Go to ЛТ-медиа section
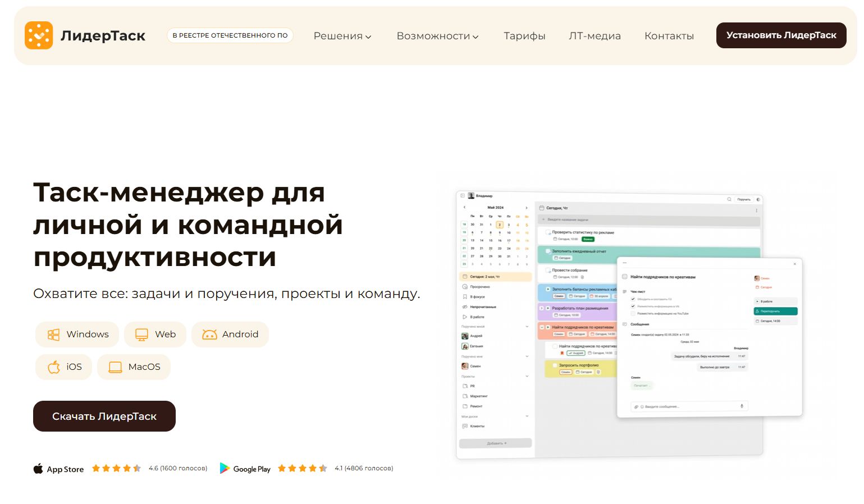 click(x=595, y=36)
